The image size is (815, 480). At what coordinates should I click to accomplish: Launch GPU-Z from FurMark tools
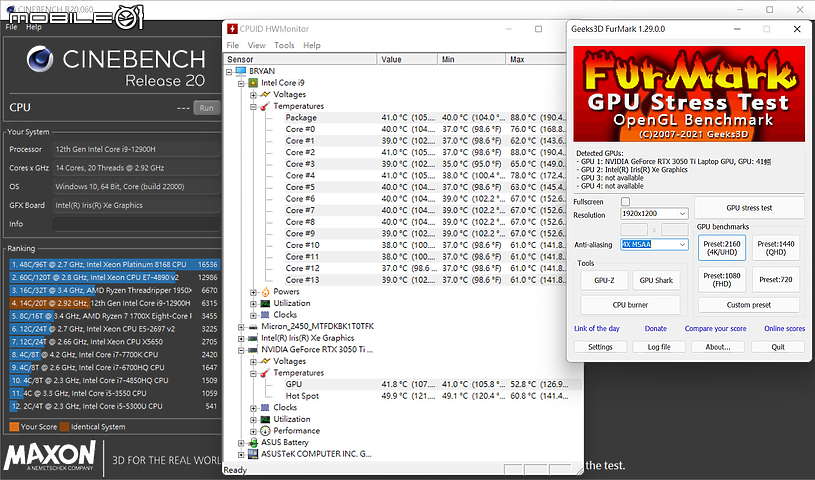tap(604, 280)
